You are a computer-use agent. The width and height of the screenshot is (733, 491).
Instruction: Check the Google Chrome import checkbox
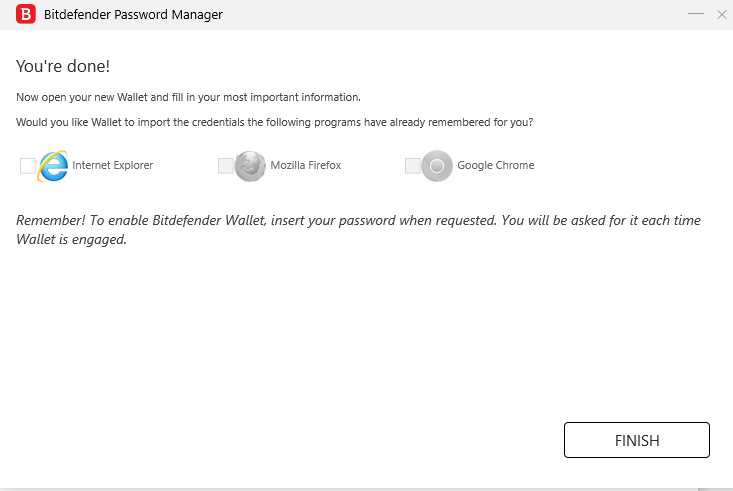[412, 166]
